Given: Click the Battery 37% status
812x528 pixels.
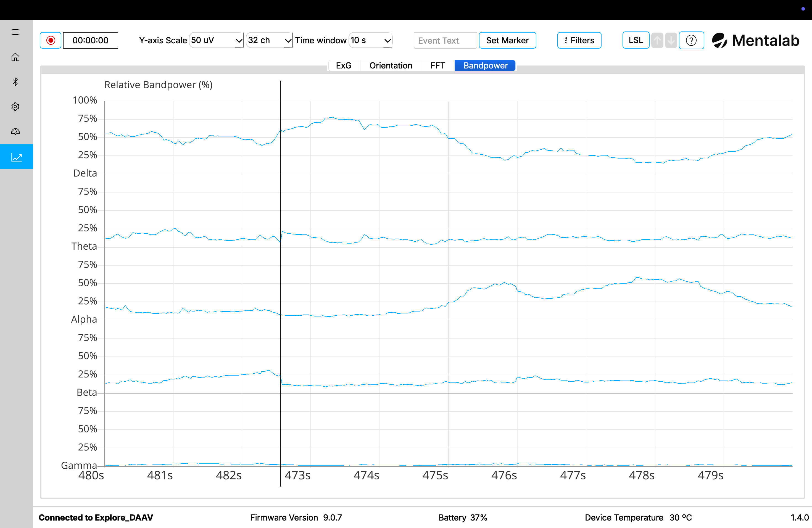Looking at the screenshot, I should pyautogui.click(x=463, y=518).
